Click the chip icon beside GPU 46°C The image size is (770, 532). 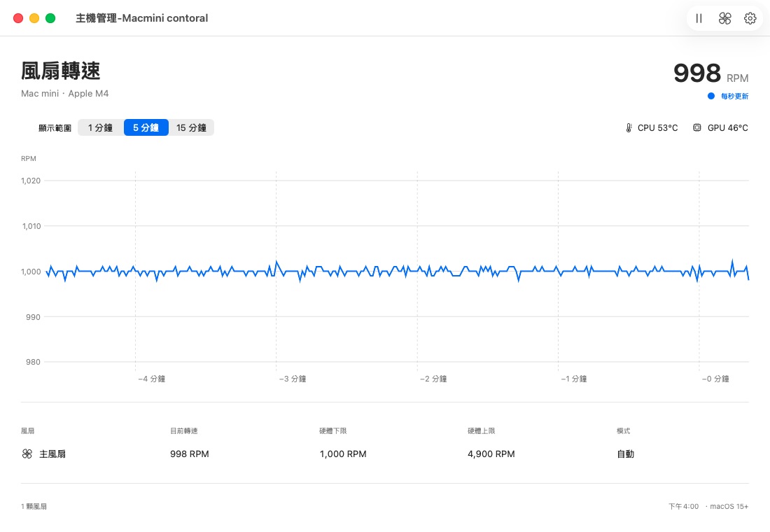[696, 127]
